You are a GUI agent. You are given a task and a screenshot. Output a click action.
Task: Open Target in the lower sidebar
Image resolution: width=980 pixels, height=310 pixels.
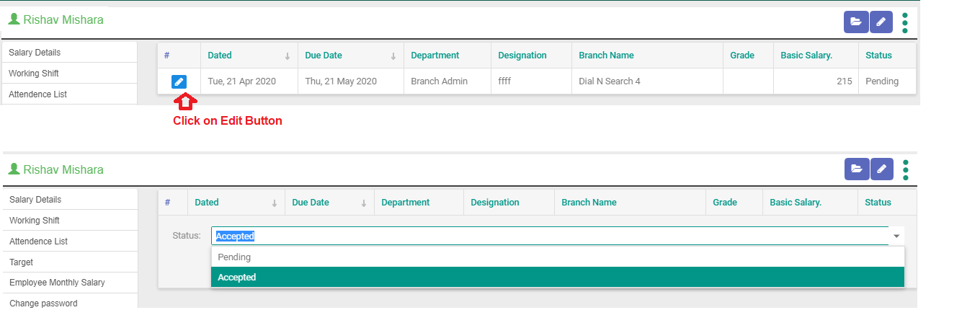[x=22, y=262]
